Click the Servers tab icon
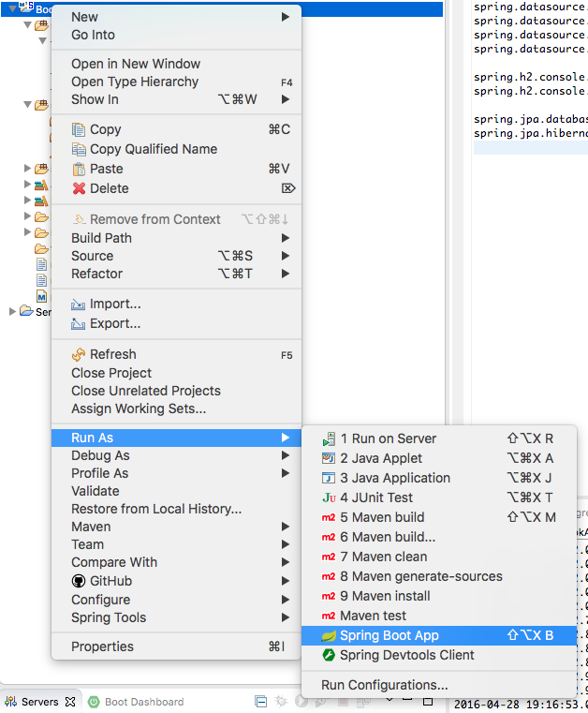This screenshot has height=713, width=588. pyautogui.click(x=11, y=702)
